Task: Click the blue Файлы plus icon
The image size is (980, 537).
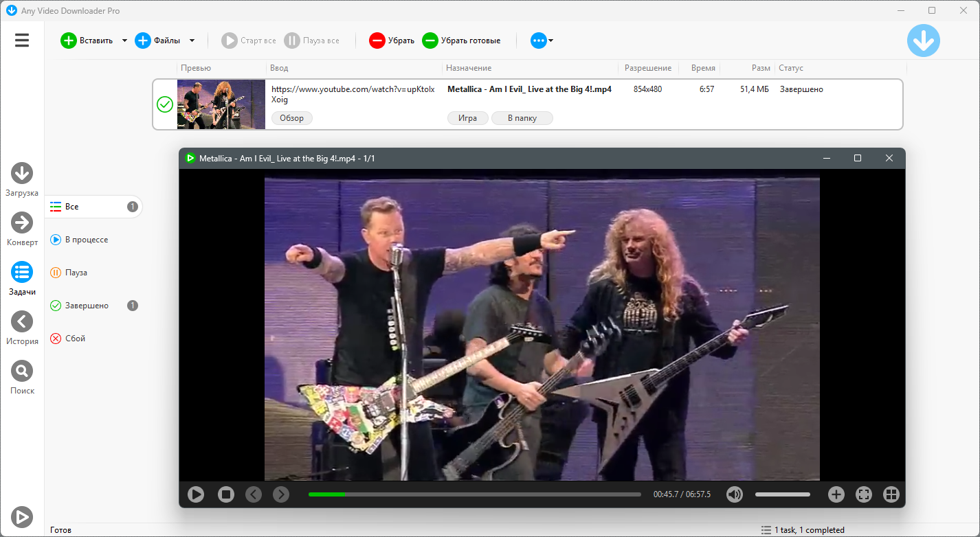Action: (x=143, y=41)
